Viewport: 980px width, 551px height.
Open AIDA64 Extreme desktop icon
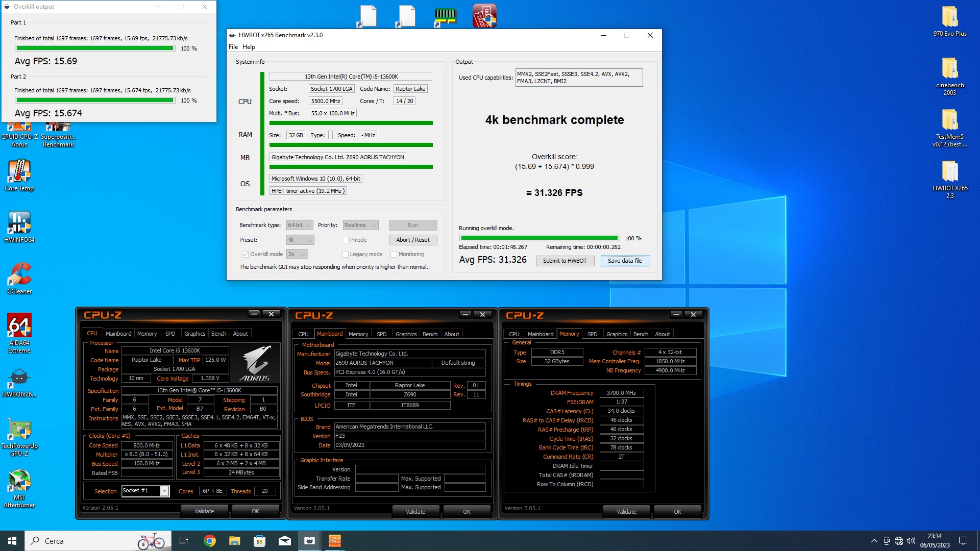tap(19, 334)
